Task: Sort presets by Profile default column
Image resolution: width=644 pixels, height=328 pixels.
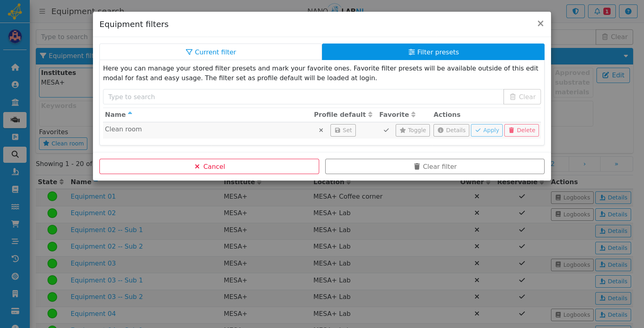Action: (343, 115)
